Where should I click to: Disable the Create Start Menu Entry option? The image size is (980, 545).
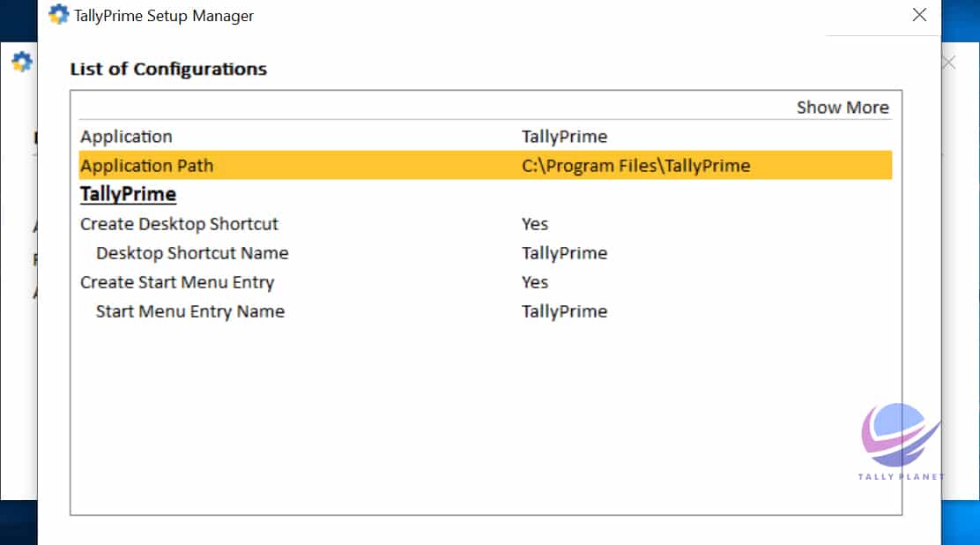click(x=535, y=282)
